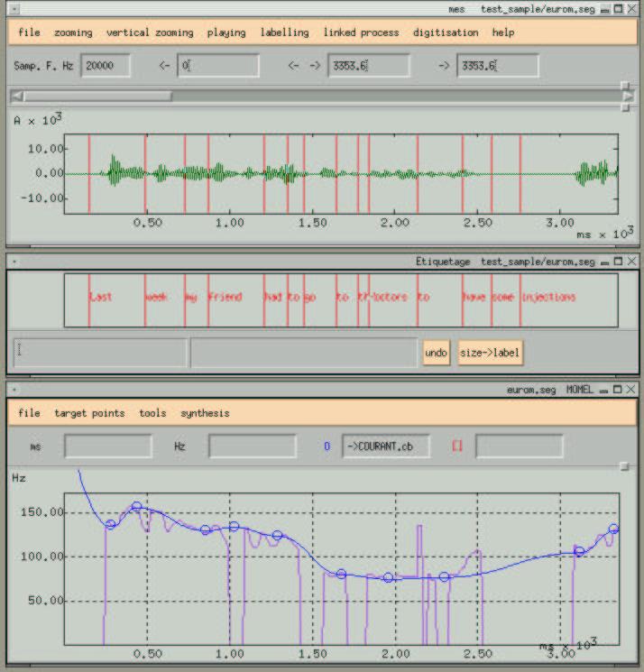Click the empty field after red bracket
This screenshot has width=644, height=672.
coord(520,446)
